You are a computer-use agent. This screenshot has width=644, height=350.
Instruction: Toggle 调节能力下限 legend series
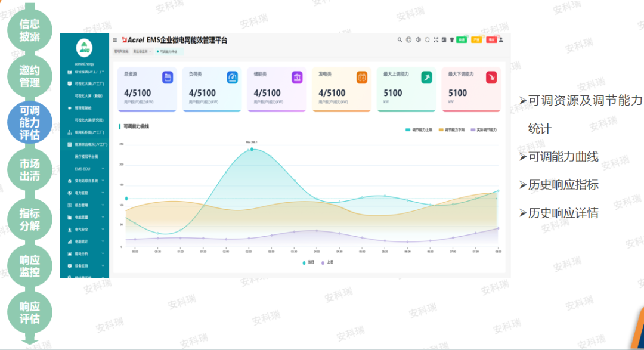click(x=452, y=130)
